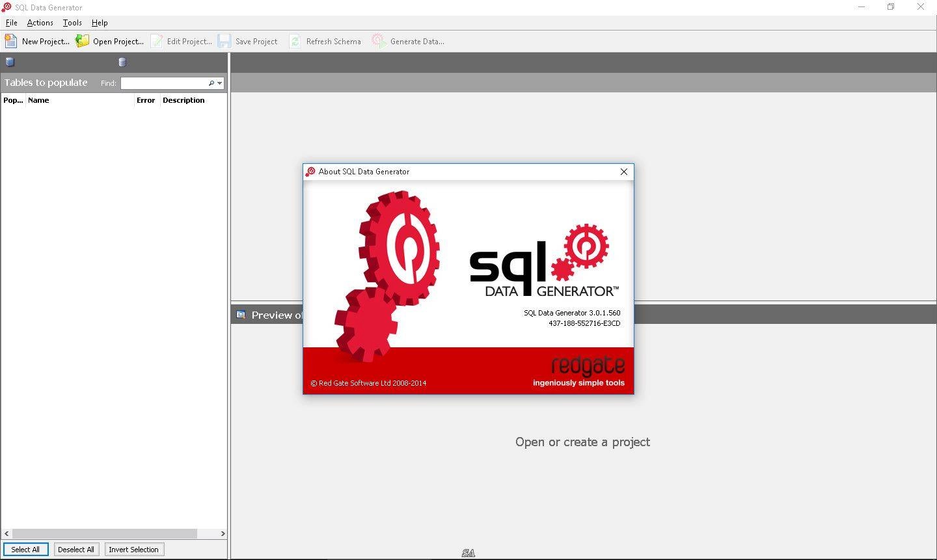Screen dimensions: 937x560
Task: Click the Name column header
Action: (x=79, y=100)
